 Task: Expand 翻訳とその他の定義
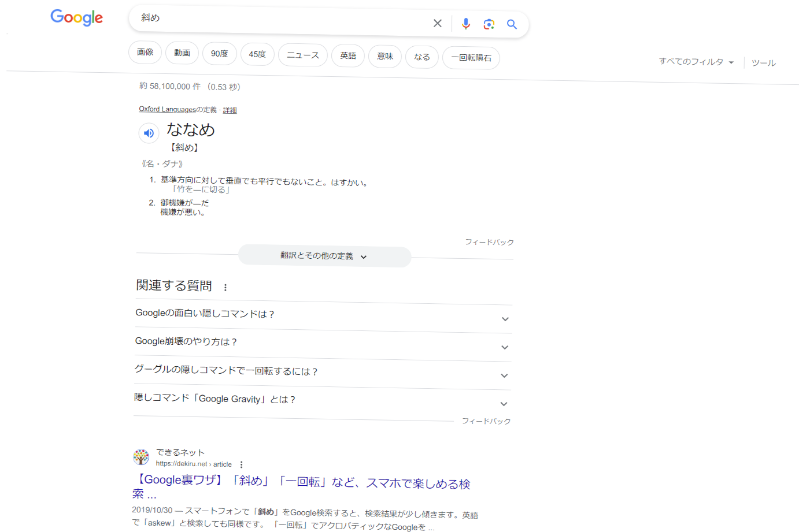(324, 256)
